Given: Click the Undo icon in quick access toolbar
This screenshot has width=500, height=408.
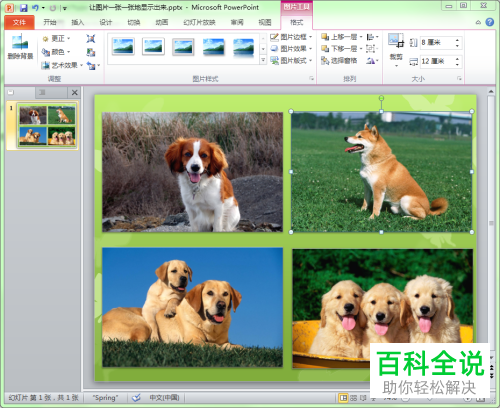Looking at the screenshot, I should 35,7.
